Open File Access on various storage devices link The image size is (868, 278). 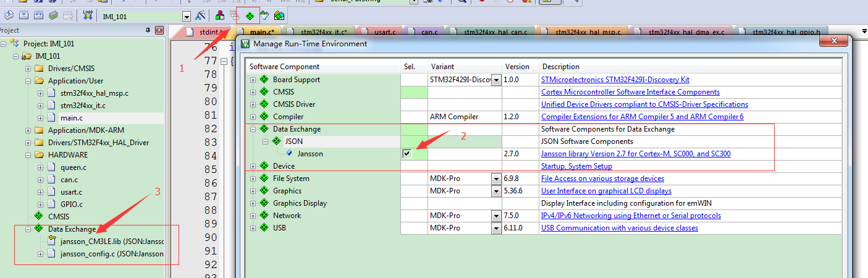[602, 179]
